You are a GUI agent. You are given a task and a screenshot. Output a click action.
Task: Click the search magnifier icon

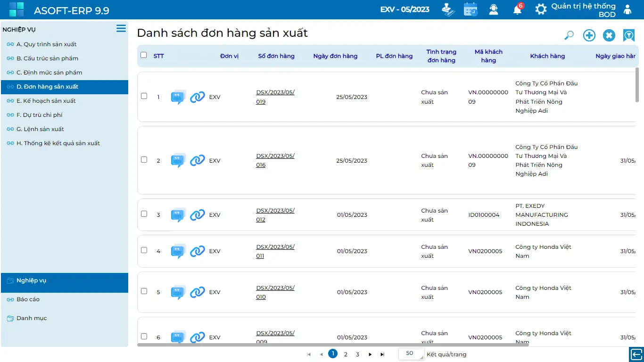point(569,35)
